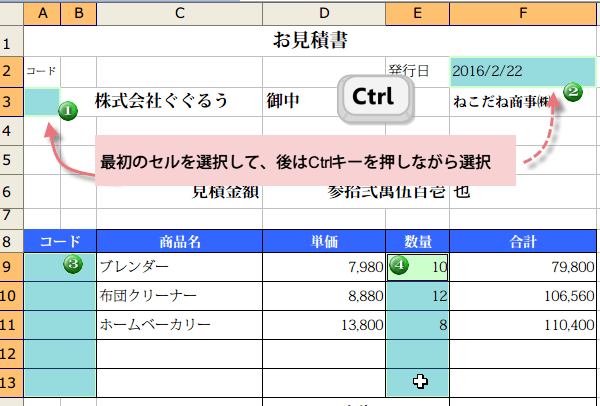
Task: Click the green number 1 badge
Action: pyautogui.click(x=68, y=110)
